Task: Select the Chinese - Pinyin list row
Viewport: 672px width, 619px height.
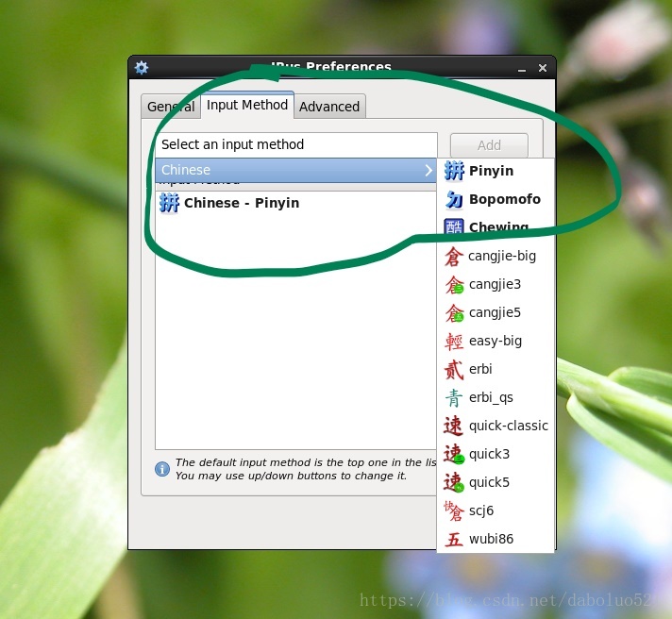Action: (x=295, y=203)
